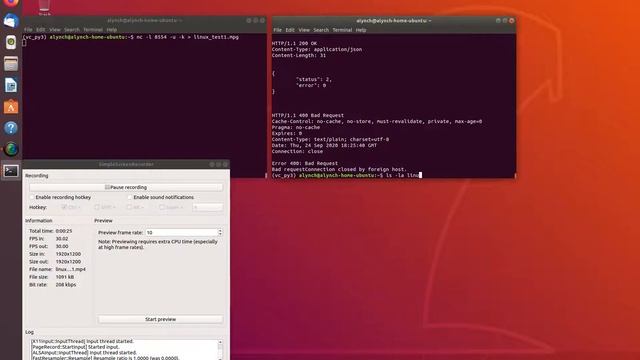Open Ubuntu Software from the dock

point(11,107)
